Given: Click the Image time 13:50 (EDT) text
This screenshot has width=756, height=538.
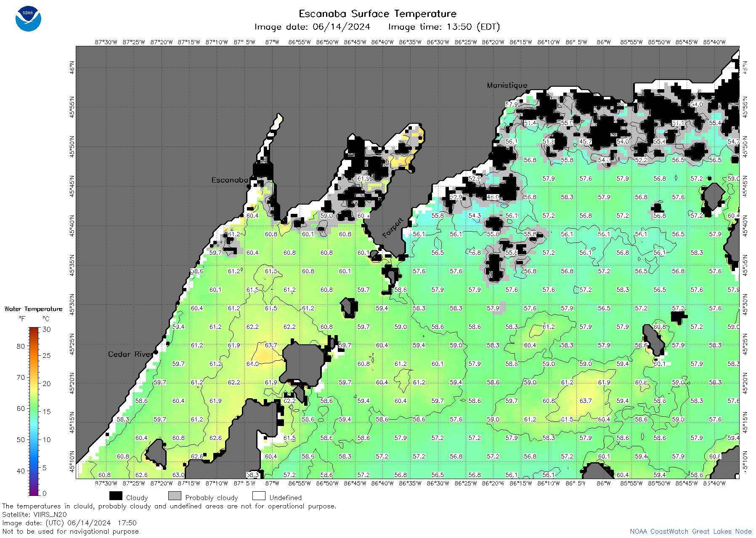Looking at the screenshot, I should click(x=444, y=27).
